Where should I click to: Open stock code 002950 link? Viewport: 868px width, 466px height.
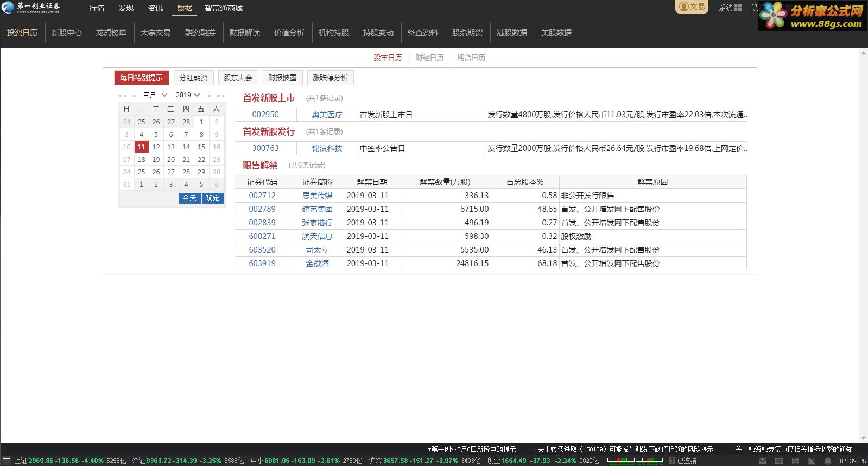click(265, 115)
